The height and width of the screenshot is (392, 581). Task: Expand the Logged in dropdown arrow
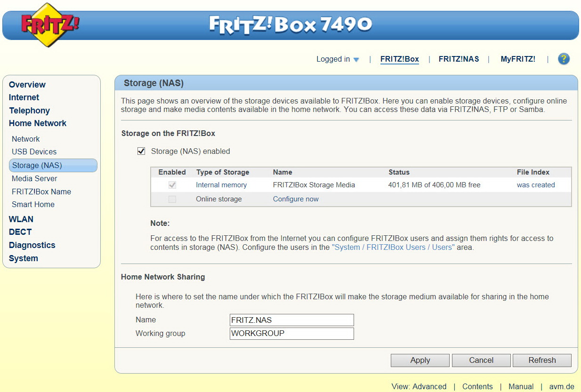356,60
